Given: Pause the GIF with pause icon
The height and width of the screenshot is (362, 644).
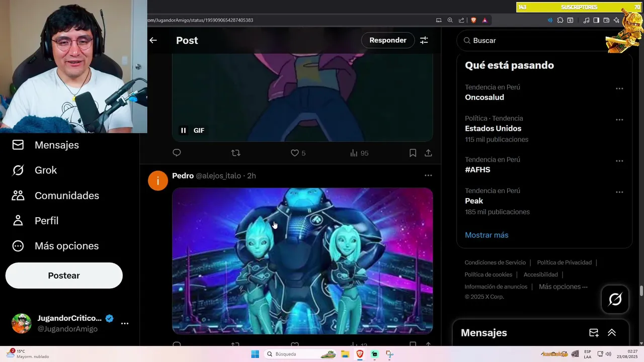Looking at the screenshot, I should 184,130.
